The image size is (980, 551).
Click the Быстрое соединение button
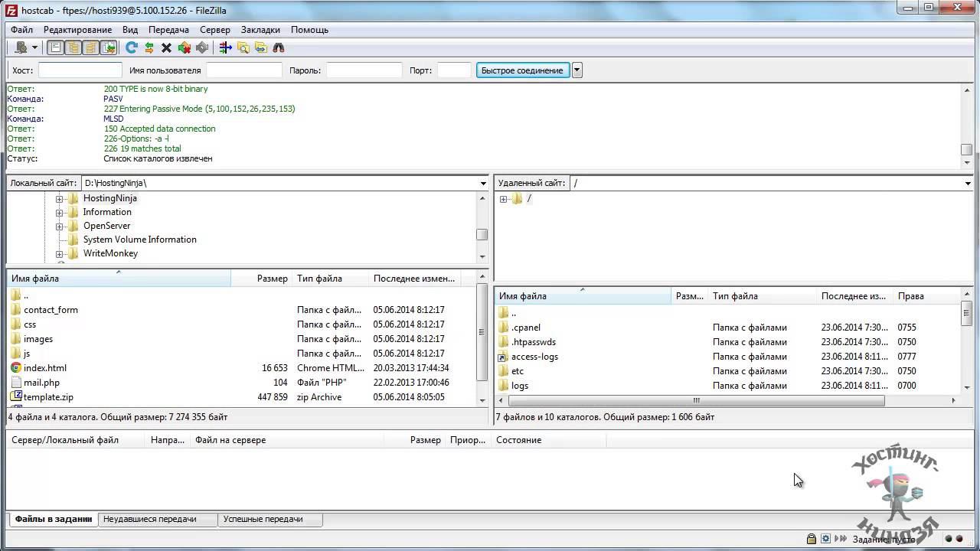tap(522, 70)
